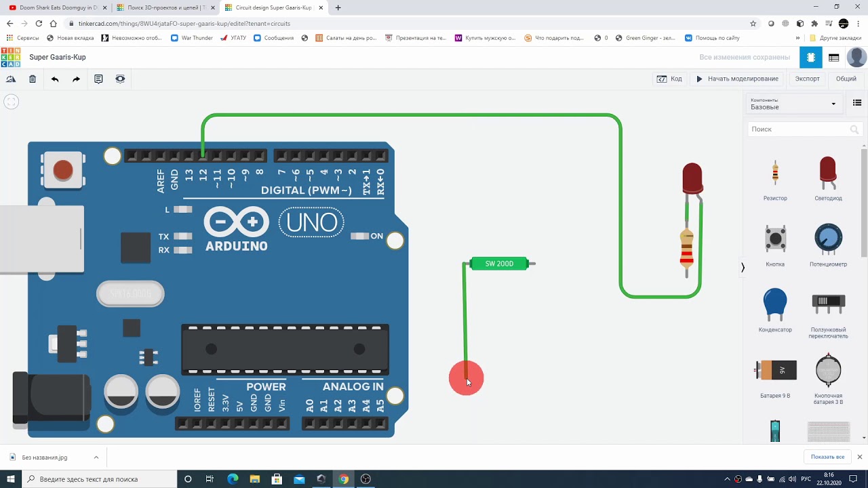Select the red LED on canvas
Image resolution: width=868 pixels, height=488 pixels.
pyautogui.click(x=692, y=179)
